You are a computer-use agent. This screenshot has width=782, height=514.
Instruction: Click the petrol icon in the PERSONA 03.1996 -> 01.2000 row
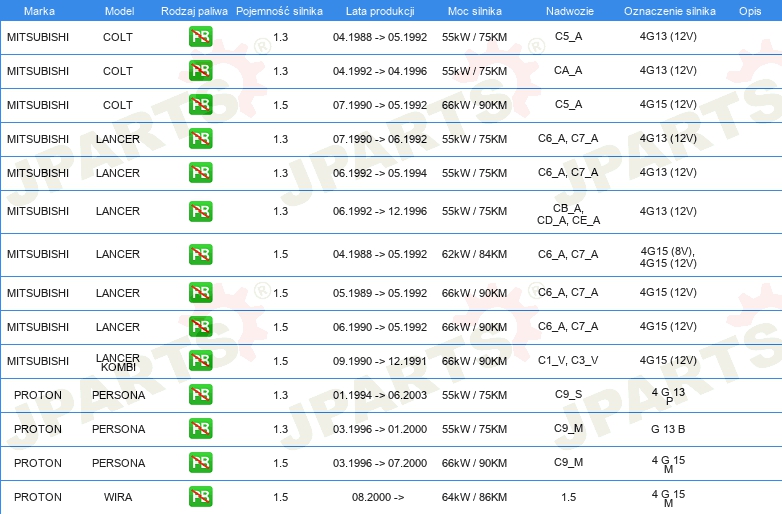200,429
